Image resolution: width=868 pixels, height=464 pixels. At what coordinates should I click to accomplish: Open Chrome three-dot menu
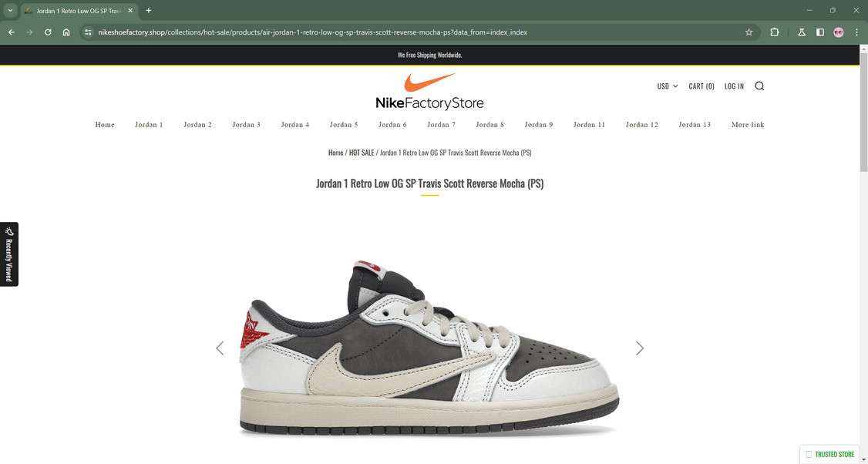tap(856, 32)
